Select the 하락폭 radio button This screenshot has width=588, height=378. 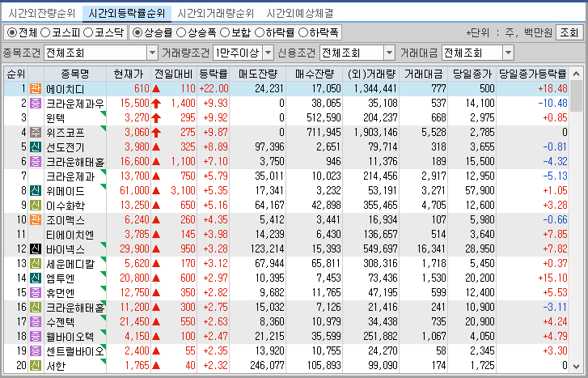tap(303, 32)
